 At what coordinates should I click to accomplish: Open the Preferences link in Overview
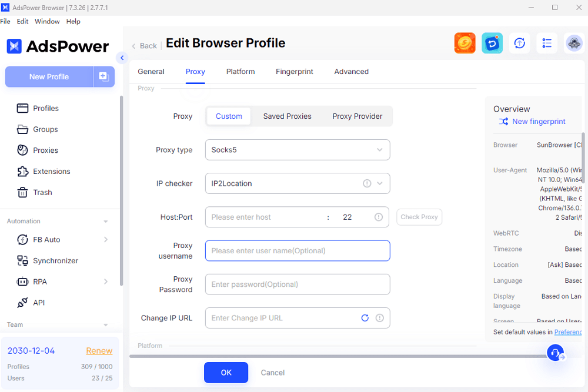568,332
